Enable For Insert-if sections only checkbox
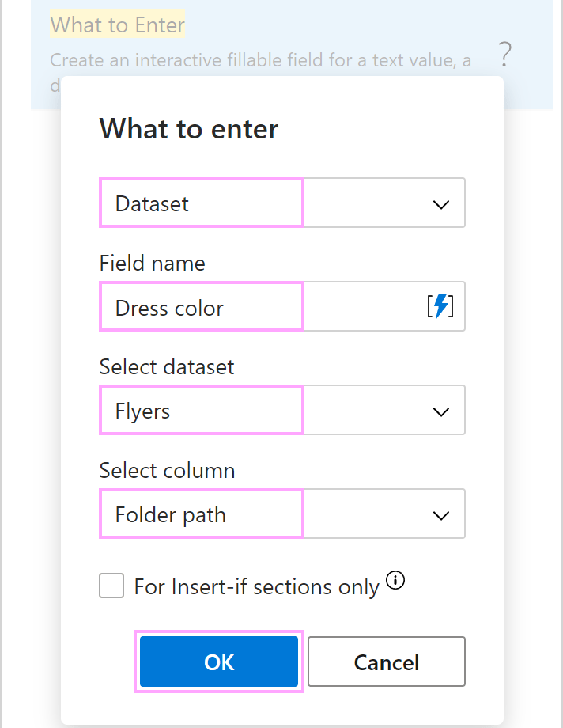Image resolution: width=563 pixels, height=728 pixels. pyautogui.click(x=111, y=586)
